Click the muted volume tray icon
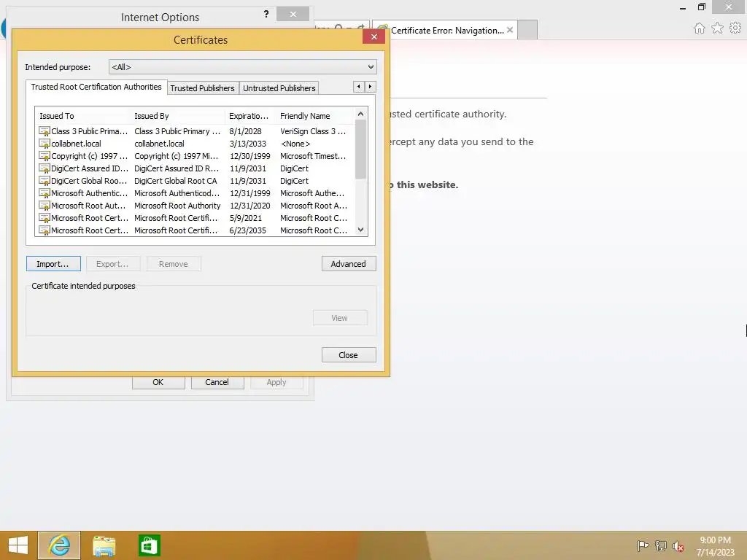747x560 pixels. [x=678, y=546]
